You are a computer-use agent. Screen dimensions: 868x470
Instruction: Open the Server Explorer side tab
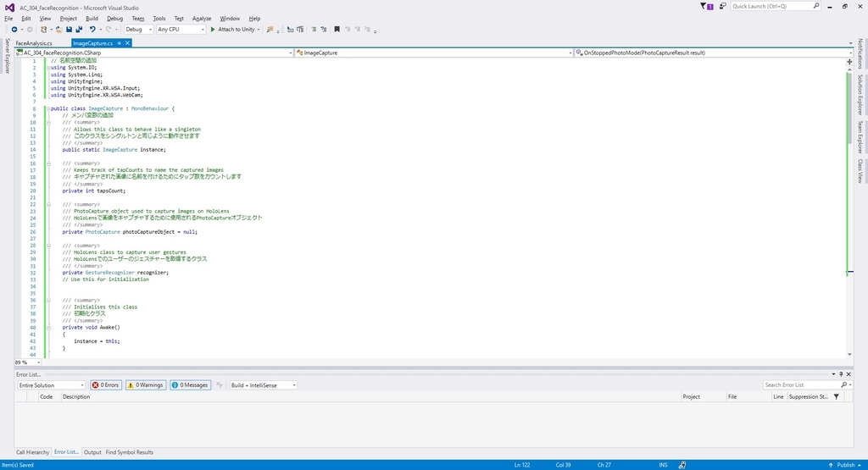click(7, 55)
